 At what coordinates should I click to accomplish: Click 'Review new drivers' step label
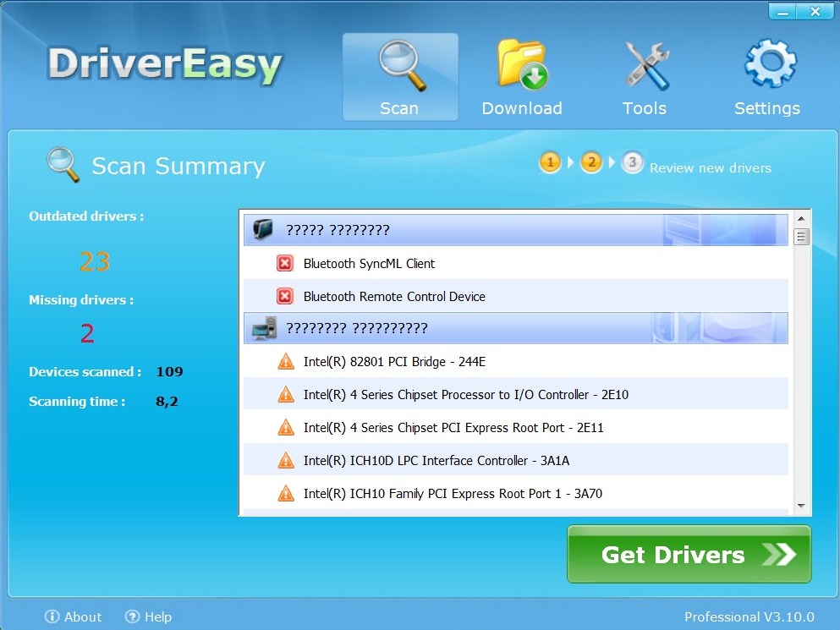pyautogui.click(x=711, y=167)
